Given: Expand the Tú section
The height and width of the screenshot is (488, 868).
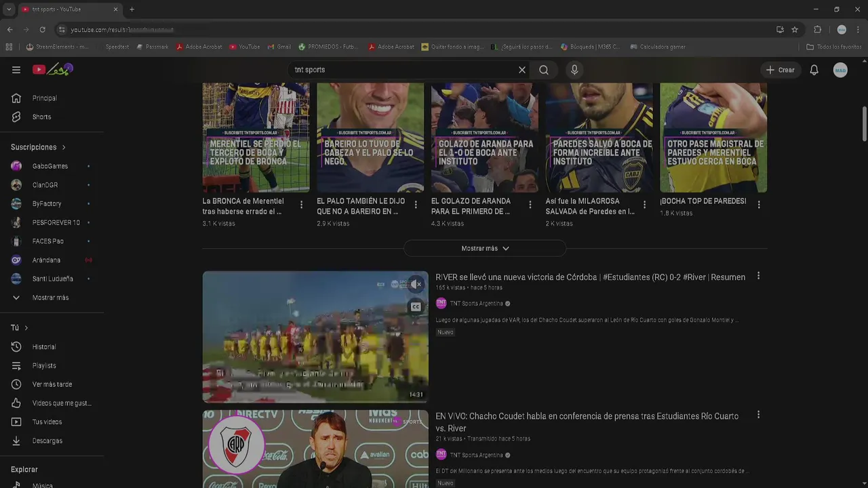Looking at the screenshot, I should pyautogui.click(x=20, y=328).
